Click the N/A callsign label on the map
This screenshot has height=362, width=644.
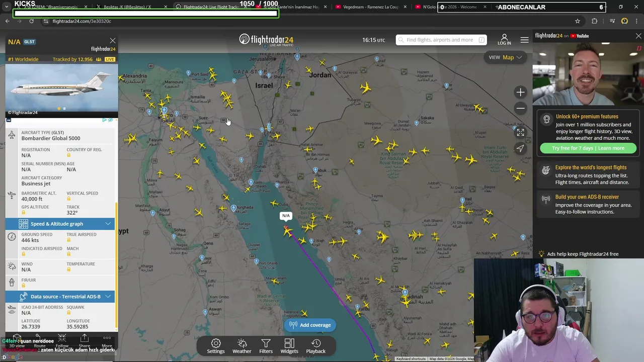286,216
